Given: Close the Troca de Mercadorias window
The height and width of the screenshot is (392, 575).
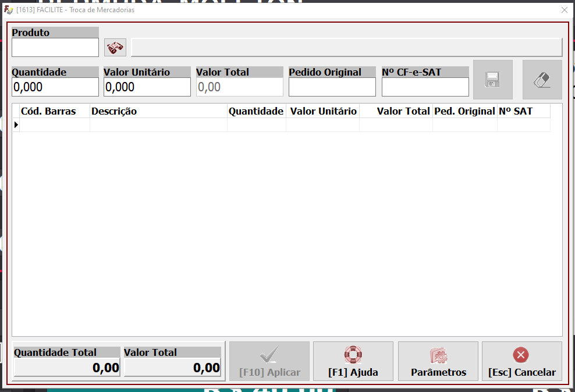Looking at the screenshot, I should (565, 10).
